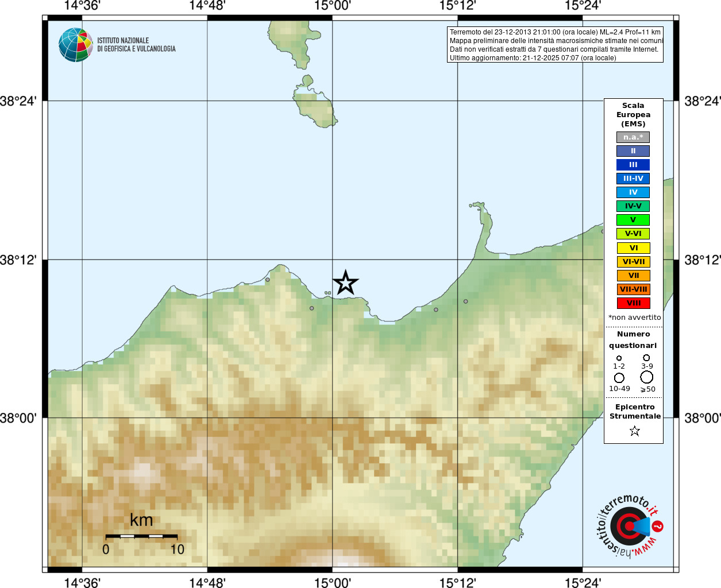Click the 'Dati non verificati' info line

tap(554, 49)
